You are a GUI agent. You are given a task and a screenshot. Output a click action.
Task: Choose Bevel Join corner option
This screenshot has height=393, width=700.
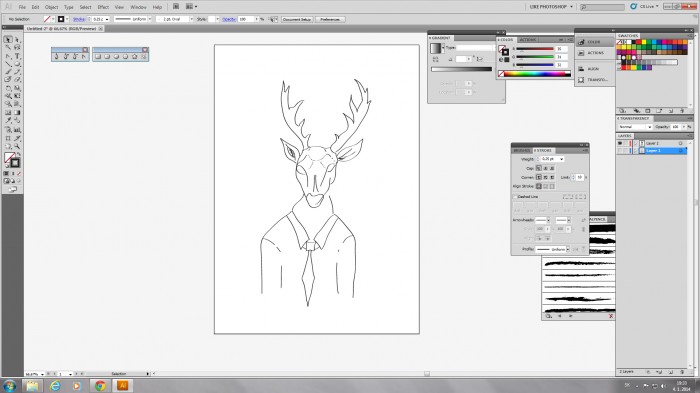pyautogui.click(x=552, y=177)
